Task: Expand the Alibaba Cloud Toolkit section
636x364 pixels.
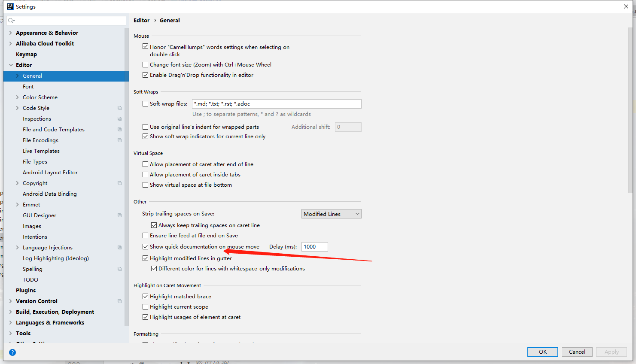Action: pyautogui.click(x=11, y=44)
